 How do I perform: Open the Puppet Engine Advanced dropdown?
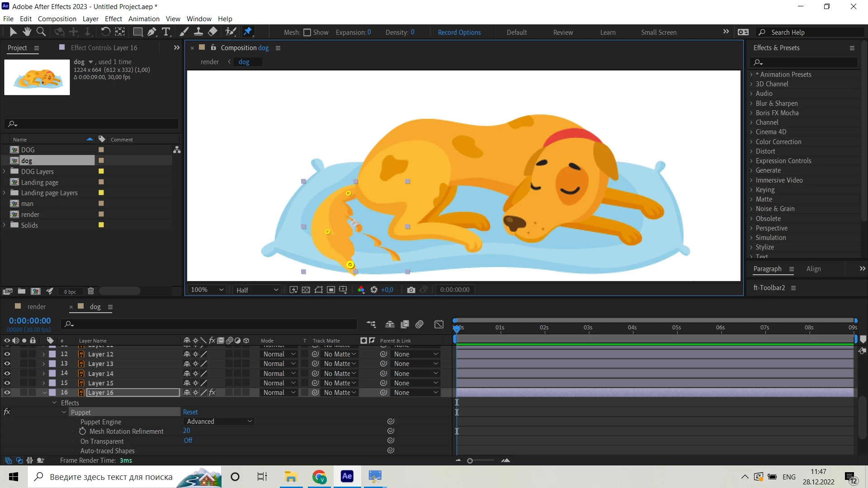pyautogui.click(x=219, y=422)
